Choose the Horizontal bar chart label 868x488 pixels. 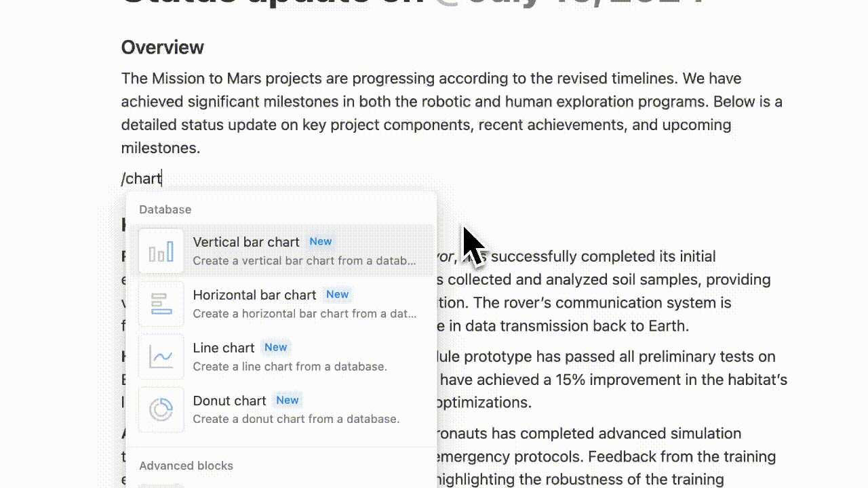point(254,295)
